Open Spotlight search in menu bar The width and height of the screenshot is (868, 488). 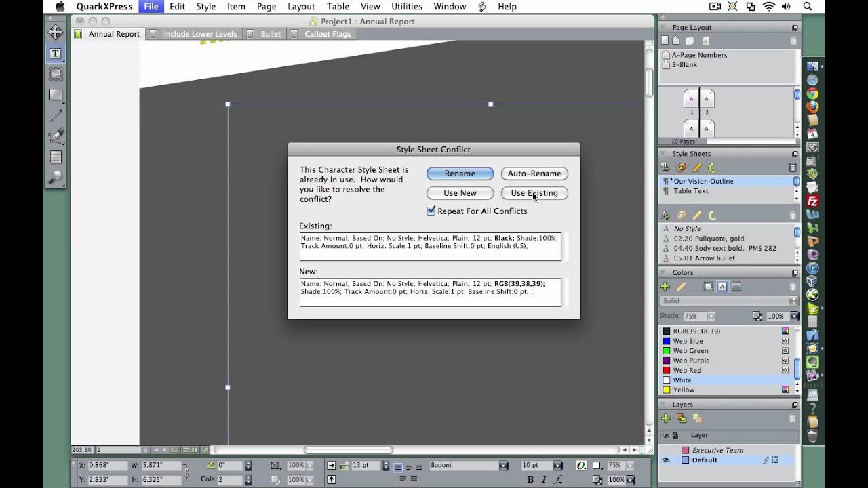tap(807, 6)
